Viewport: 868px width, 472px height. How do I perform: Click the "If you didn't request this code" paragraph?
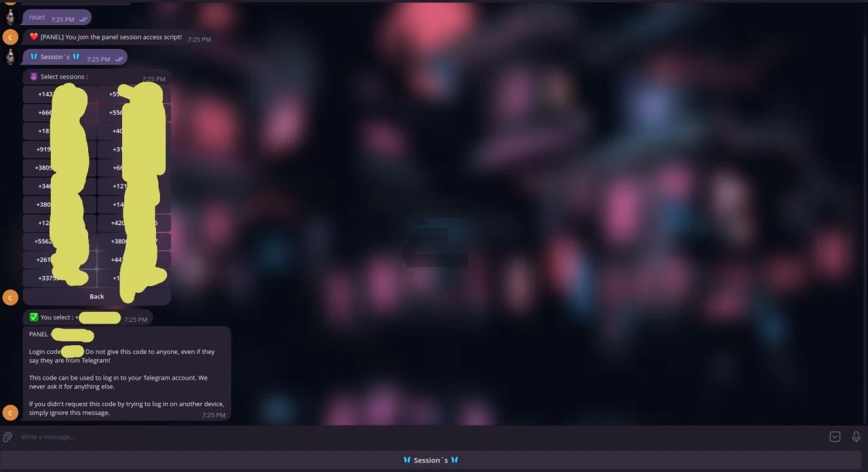click(126, 408)
